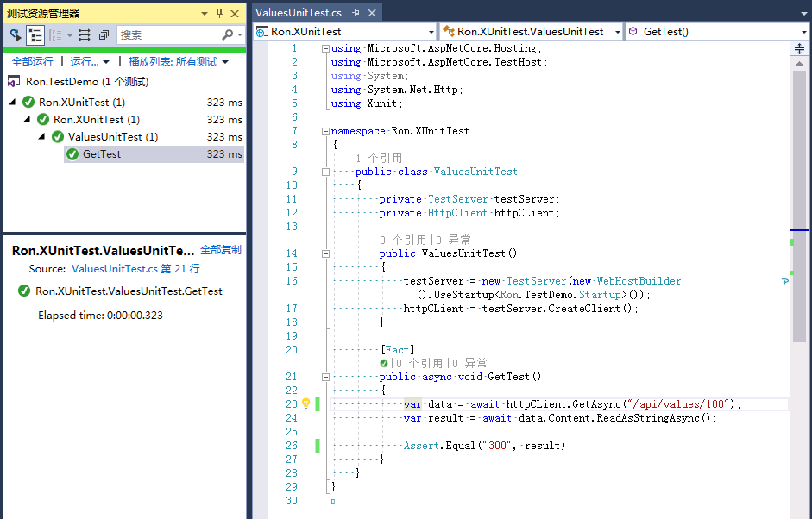Open the Test Explorer window position dropdown
The image size is (812, 519).
(205, 14)
